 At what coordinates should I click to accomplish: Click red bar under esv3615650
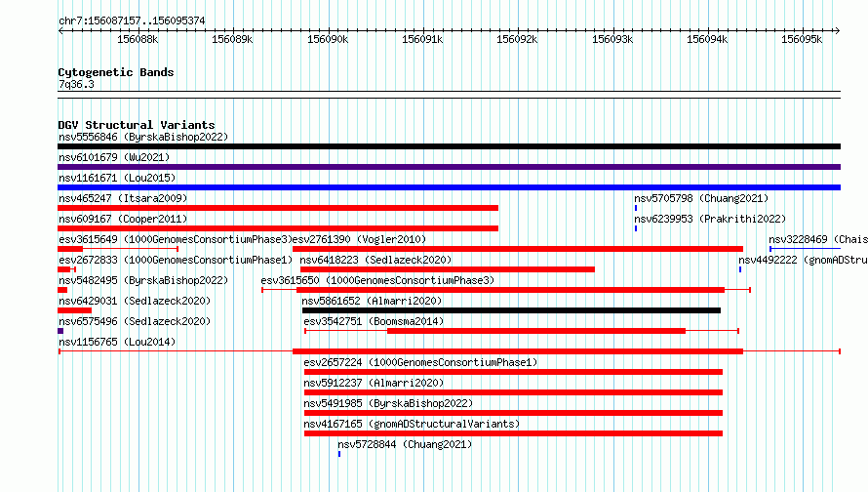coord(510,290)
